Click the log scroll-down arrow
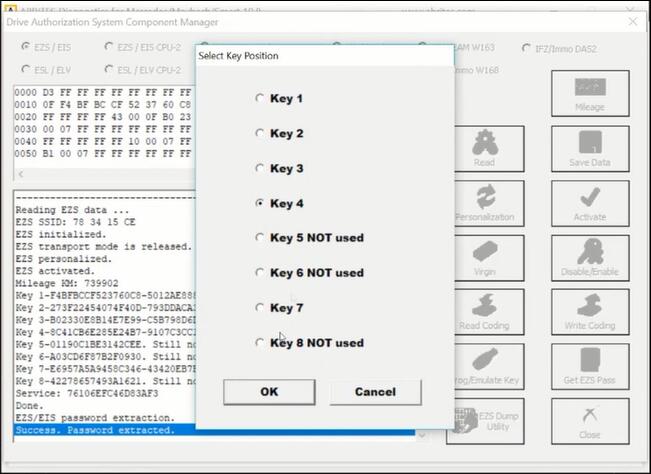651x474 pixels. [x=422, y=435]
